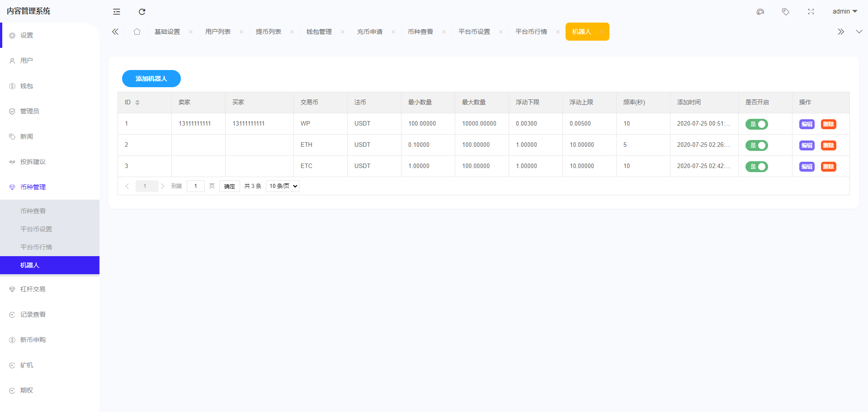Image resolution: width=868 pixels, height=412 pixels.
Task: Click the refresh page icon
Action: point(142,12)
